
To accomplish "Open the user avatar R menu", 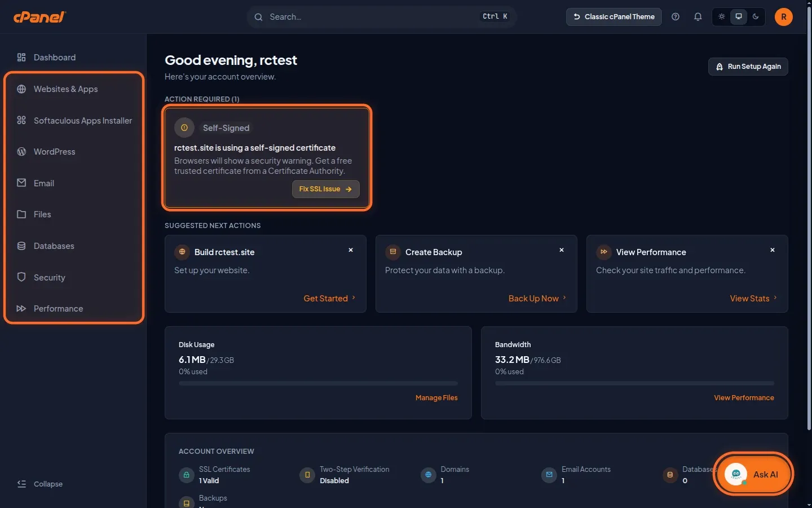I will click(x=783, y=17).
